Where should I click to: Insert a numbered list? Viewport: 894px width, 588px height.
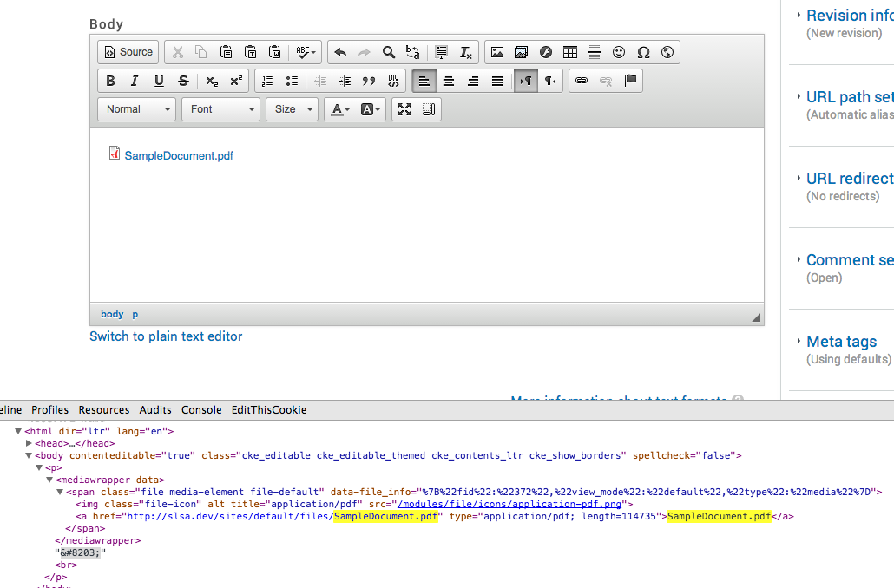coord(267,81)
